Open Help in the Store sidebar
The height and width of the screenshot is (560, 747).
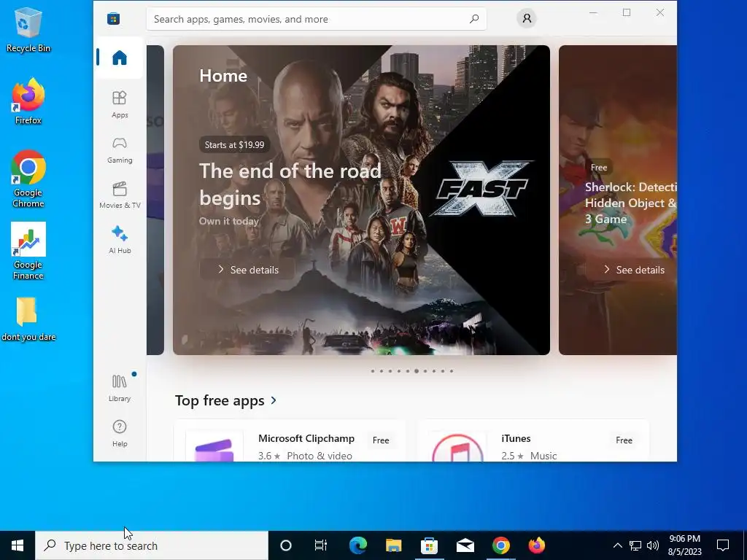pyautogui.click(x=120, y=433)
